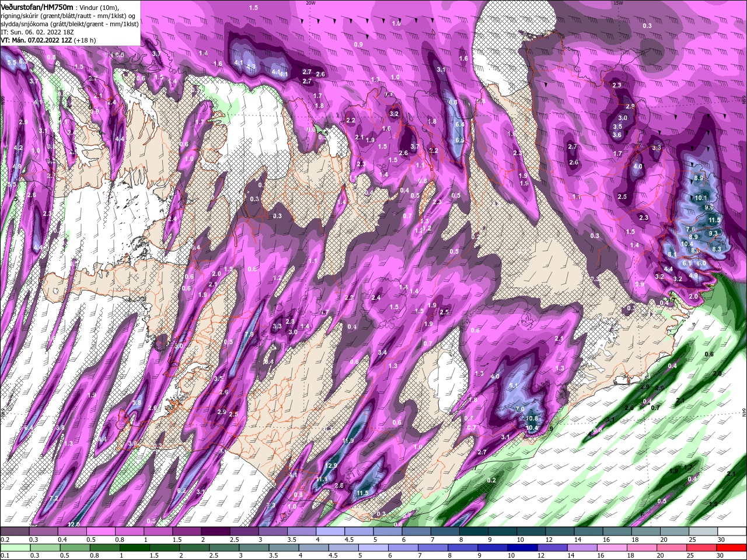
Task: Pick the pale green swatch labeled 0.1 in lower legend
Action: pyautogui.click(x=14, y=548)
